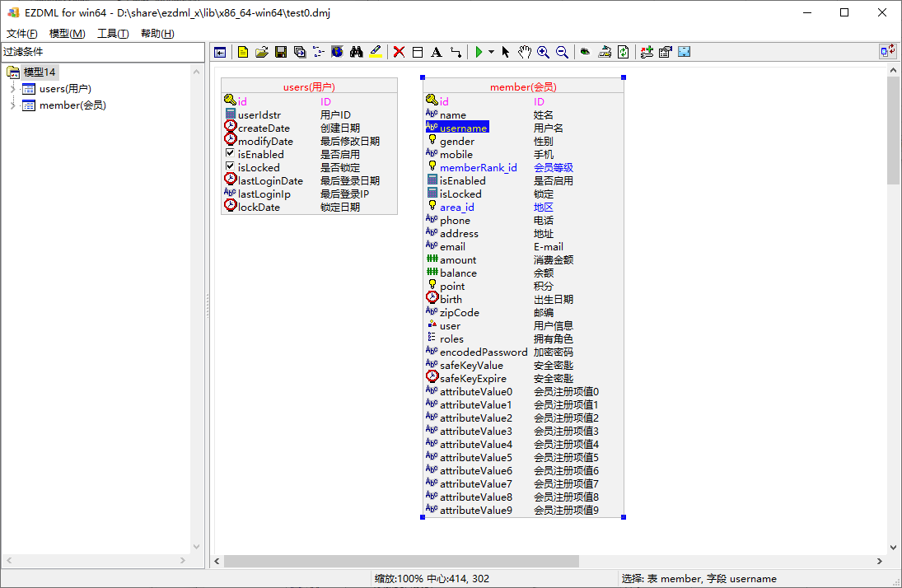Create a new file with yellow page icon
Image resolution: width=902 pixels, height=588 pixels.
(243, 53)
